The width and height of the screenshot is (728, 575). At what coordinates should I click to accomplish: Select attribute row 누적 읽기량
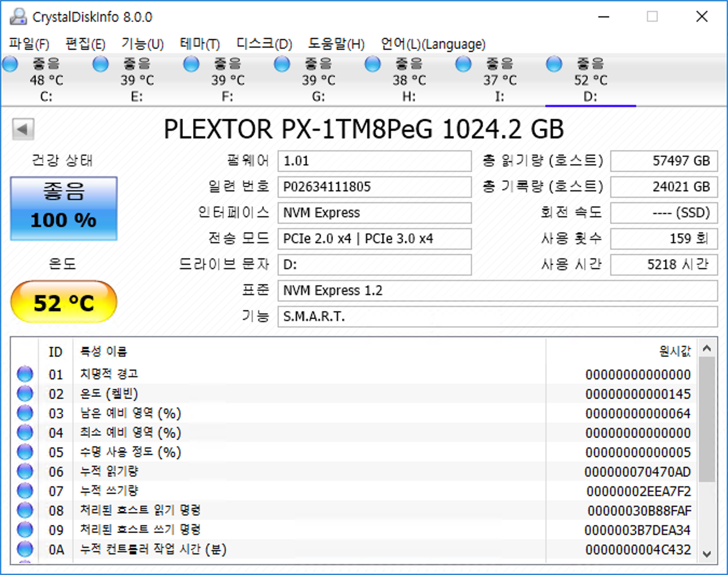354,471
